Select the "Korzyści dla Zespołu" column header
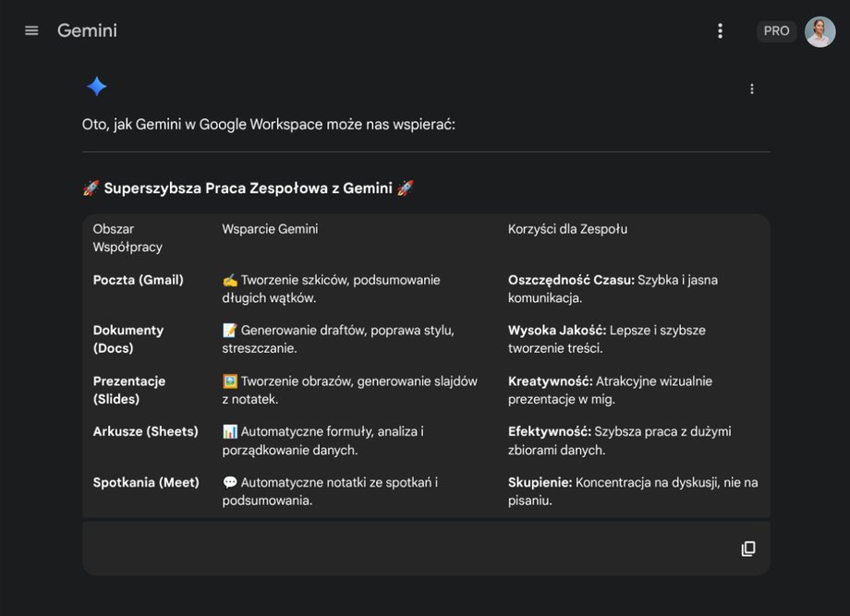 [x=567, y=229]
